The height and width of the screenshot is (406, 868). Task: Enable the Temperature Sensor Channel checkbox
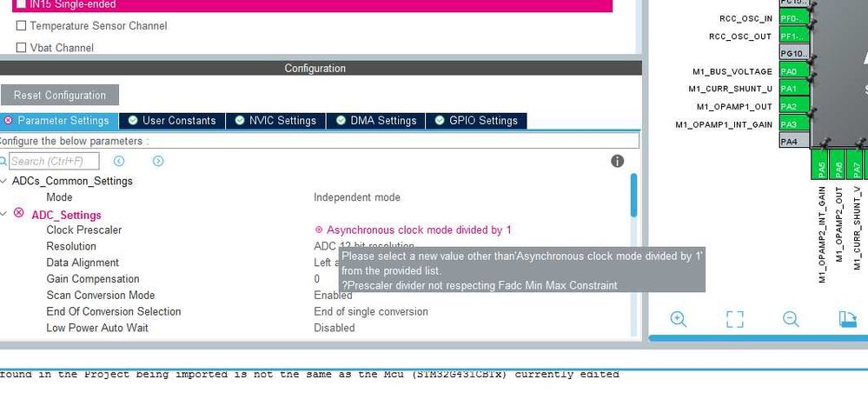pyautogui.click(x=21, y=25)
